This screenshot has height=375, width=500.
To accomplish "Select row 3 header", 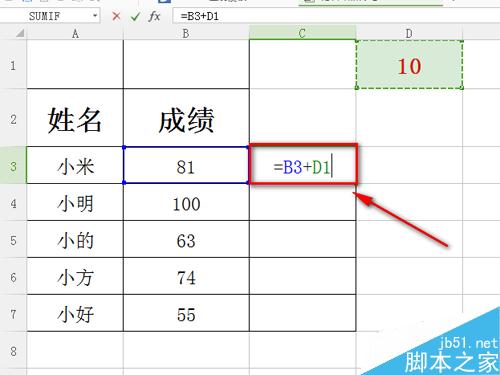I will [x=13, y=165].
